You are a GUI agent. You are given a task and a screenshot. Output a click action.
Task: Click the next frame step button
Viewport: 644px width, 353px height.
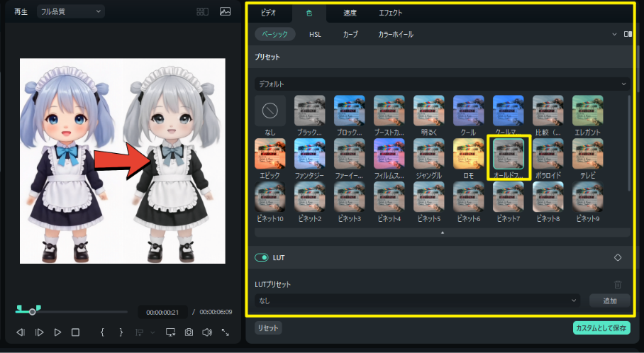pyautogui.click(x=40, y=332)
